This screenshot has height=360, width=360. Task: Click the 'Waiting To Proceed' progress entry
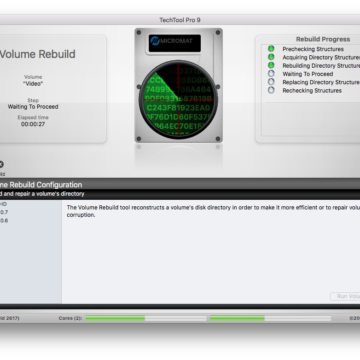pos(308,74)
